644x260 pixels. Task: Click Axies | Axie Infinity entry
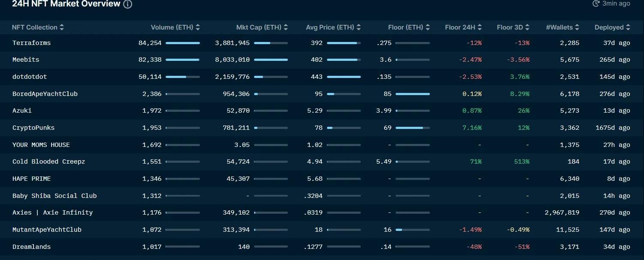point(52,212)
